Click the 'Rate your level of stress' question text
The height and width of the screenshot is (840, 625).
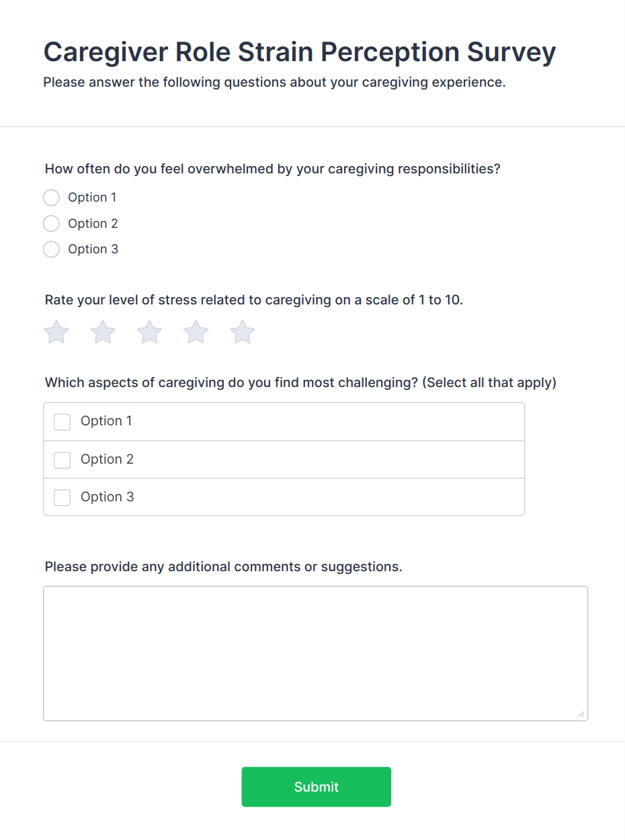pyautogui.click(x=254, y=300)
